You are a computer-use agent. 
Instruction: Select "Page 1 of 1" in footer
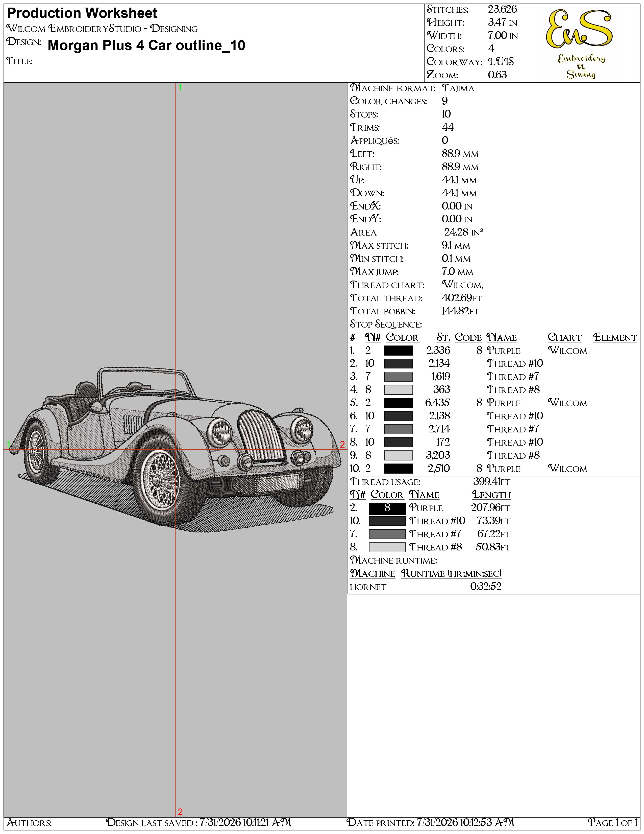click(613, 822)
